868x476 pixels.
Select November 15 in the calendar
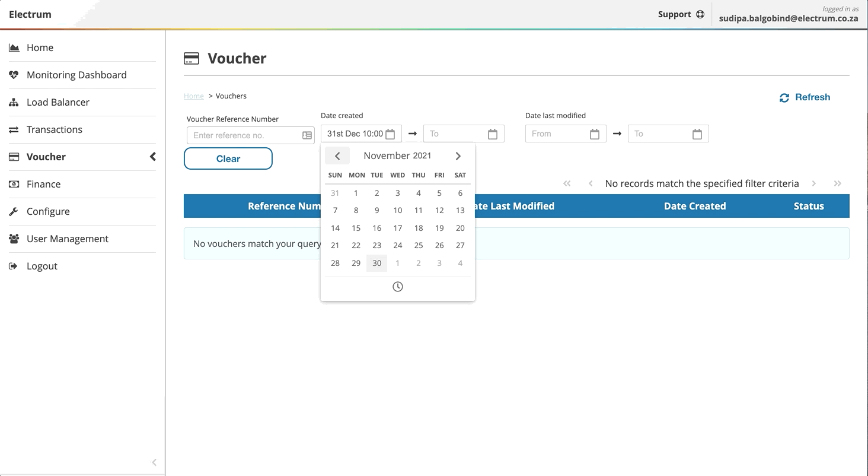pos(356,228)
